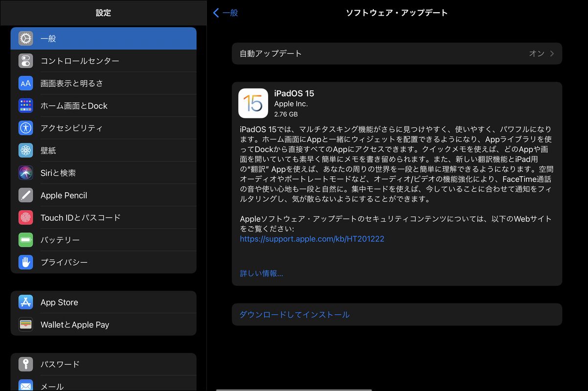Image resolution: width=588 pixels, height=391 pixels.
Task: Open Siriと検索 settings
Action: coord(104,173)
